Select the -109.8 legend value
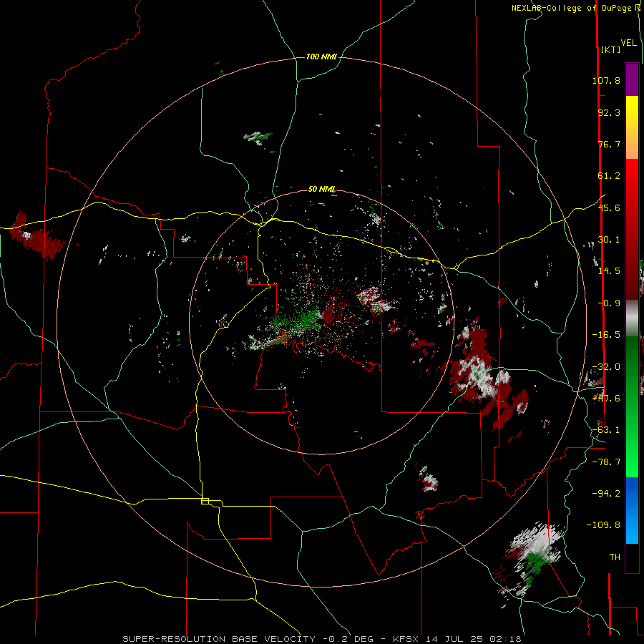Screen dimensions: 644x644 point(604,525)
